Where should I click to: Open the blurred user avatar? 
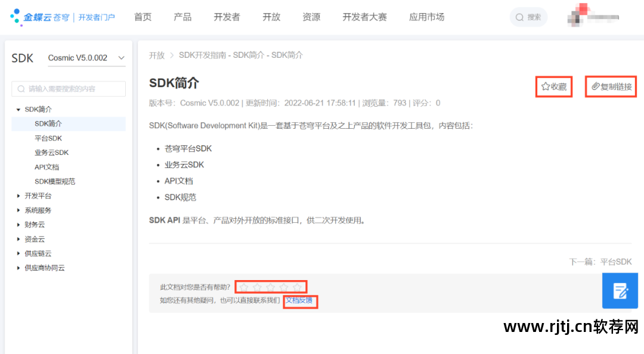[578, 15]
